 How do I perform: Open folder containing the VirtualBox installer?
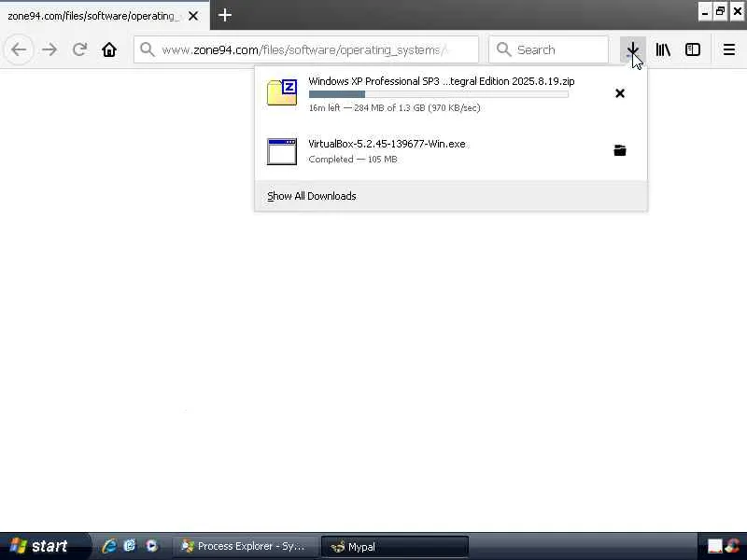620,150
